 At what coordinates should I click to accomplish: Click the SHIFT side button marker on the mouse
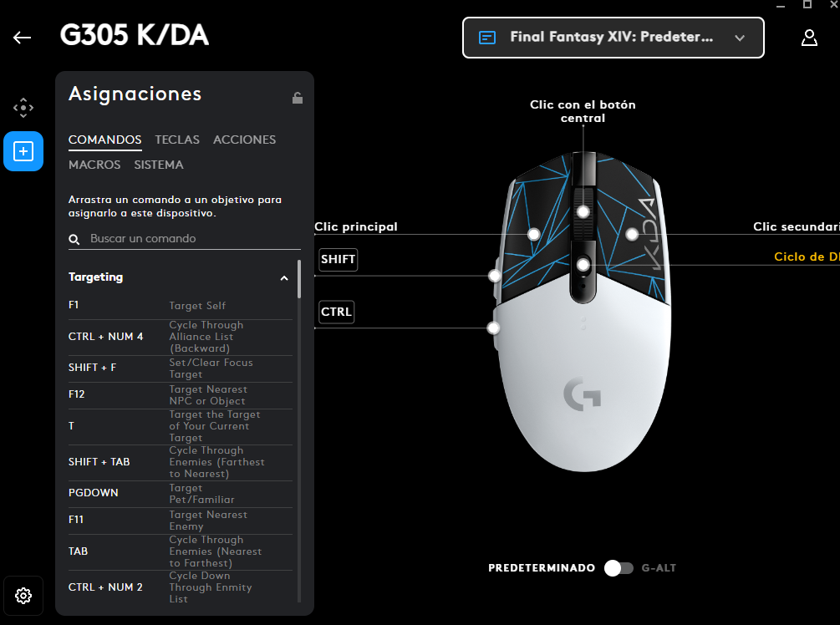[x=494, y=275]
